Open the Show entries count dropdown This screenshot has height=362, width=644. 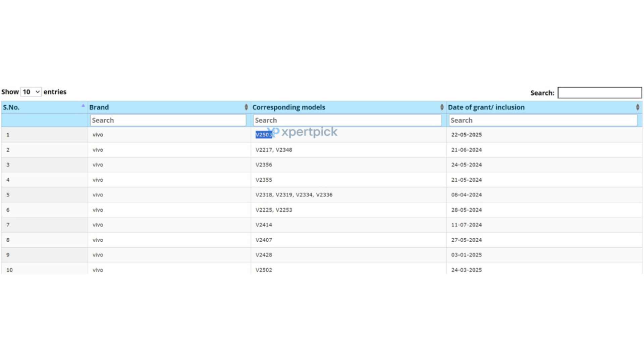pyautogui.click(x=31, y=92)
